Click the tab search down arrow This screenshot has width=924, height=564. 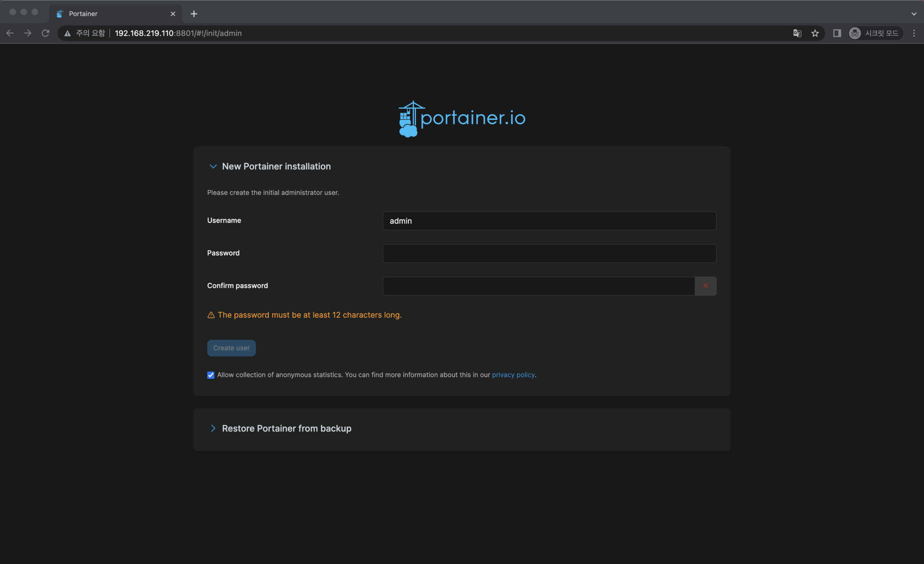point(914,14)
